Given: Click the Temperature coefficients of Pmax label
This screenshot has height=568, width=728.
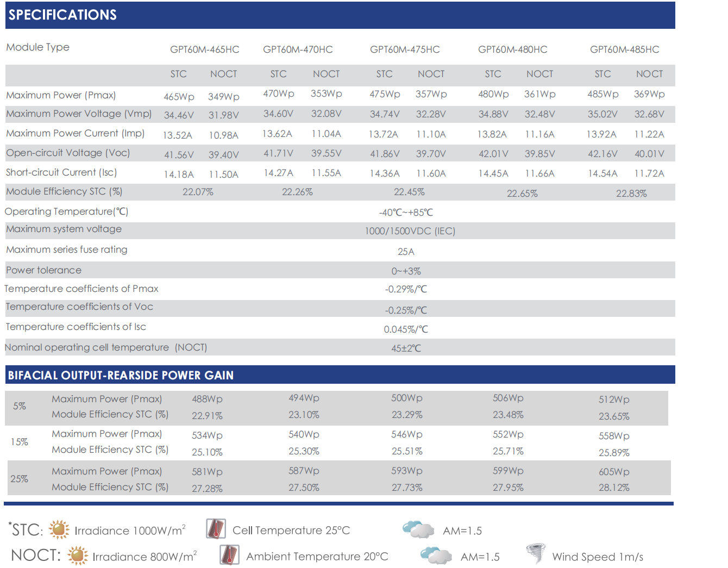Looking at the screenshot, I should click(81, 289).
